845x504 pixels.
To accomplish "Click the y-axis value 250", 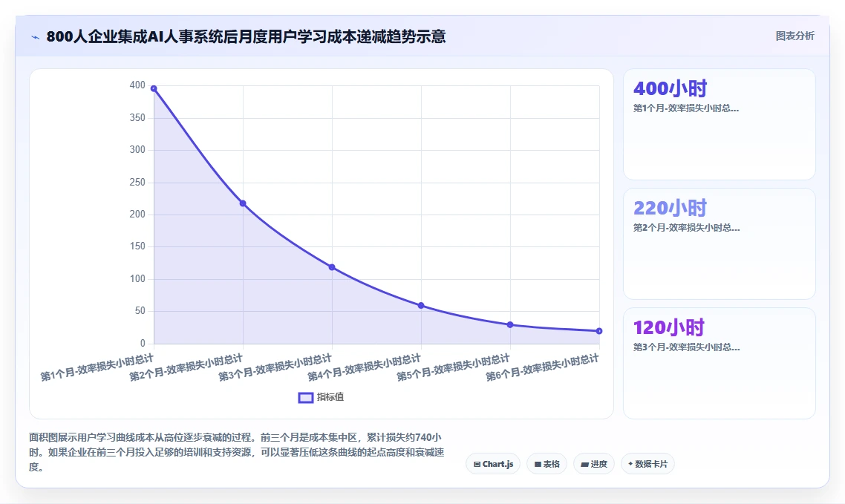I will pos(137,182).
